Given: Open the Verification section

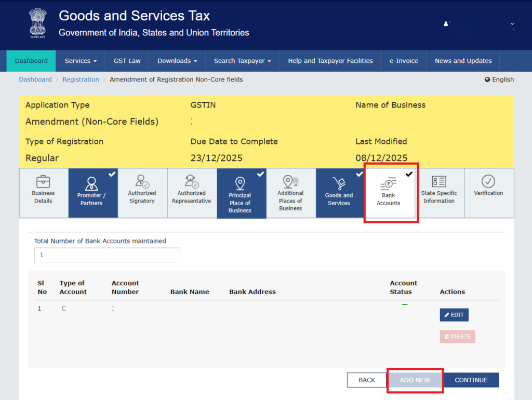Looking at the screenshot, I should (x=488, y=192).
